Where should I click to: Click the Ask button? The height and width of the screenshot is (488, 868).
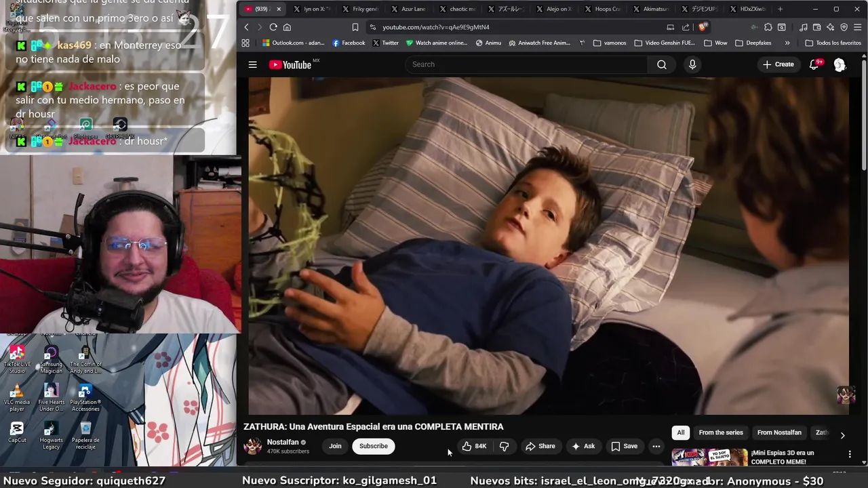583,446
